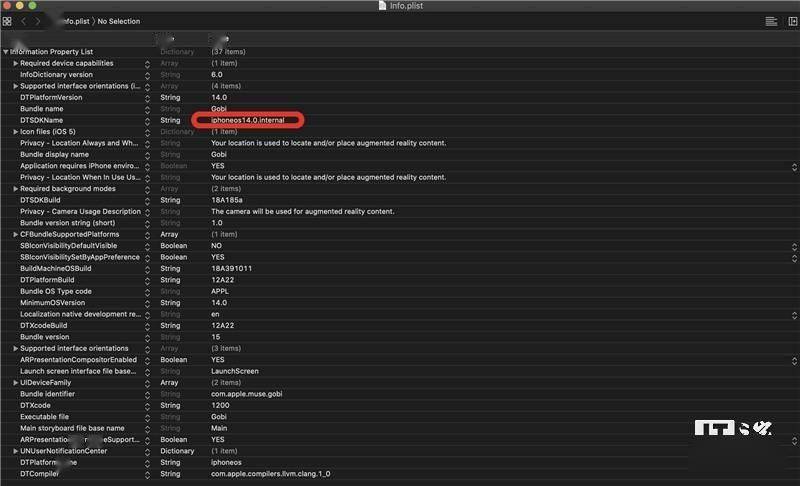The image size is (800, 486).
Task: Collapse the Information Property List root
Action: (x=5, y=52)
